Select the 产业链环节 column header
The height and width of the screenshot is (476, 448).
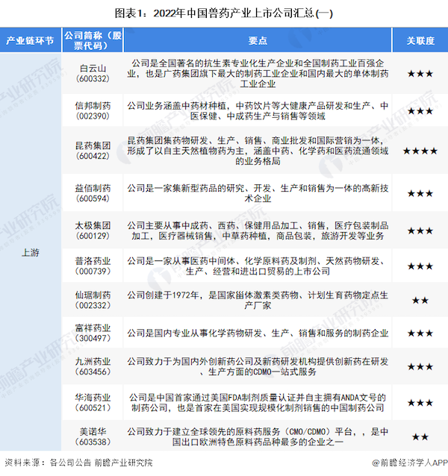coord(31,40)
